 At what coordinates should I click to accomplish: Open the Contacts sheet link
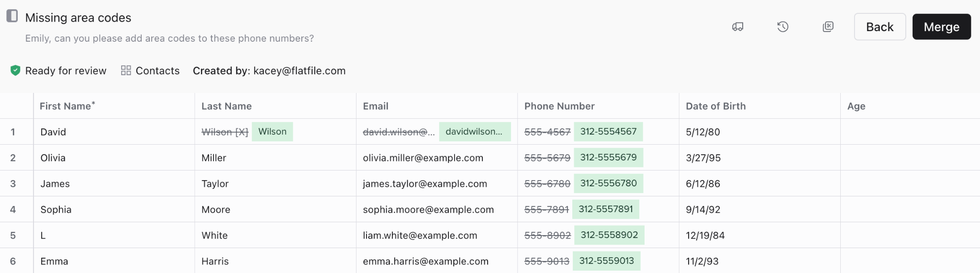pyautogui.click(x=157, y=71)
